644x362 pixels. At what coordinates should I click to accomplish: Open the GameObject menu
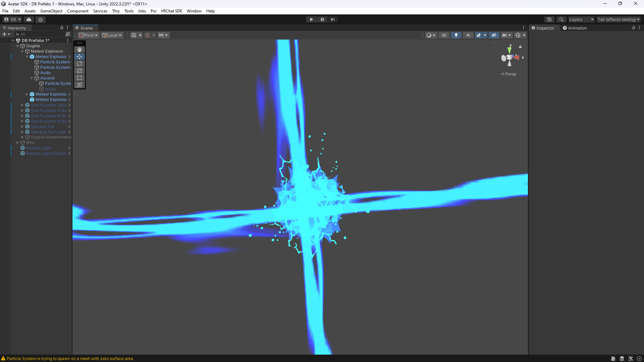click(51, 11)
